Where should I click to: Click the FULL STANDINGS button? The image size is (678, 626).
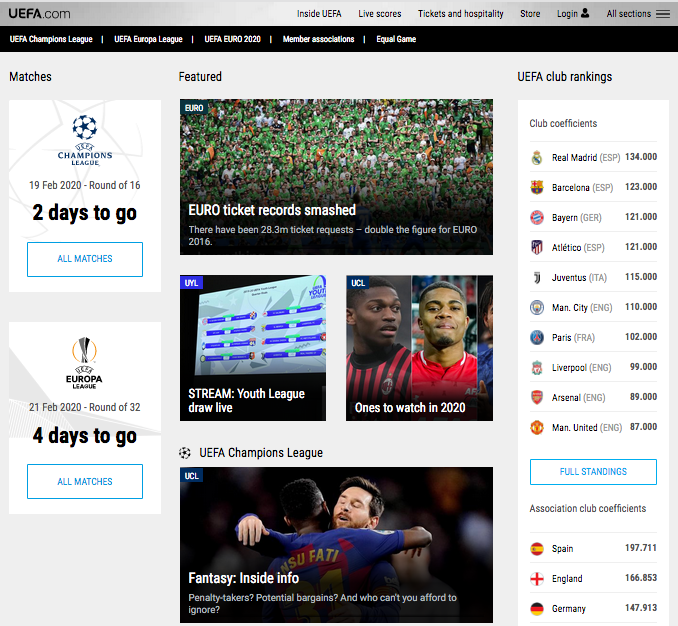[593, 472]
